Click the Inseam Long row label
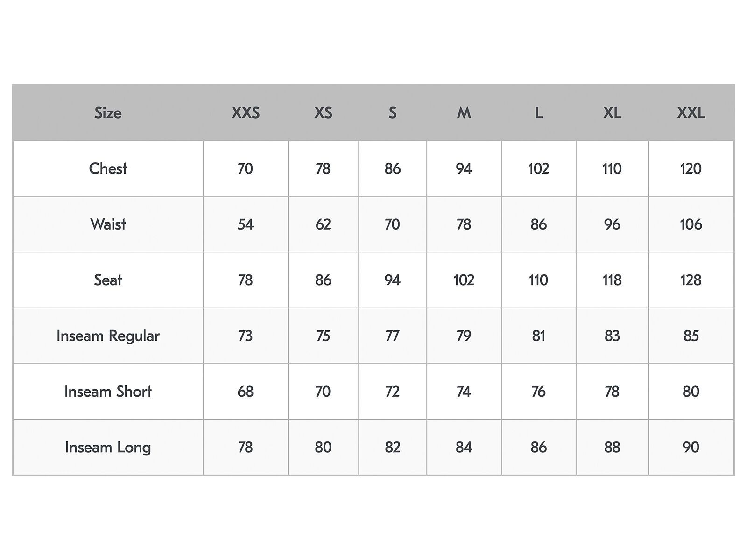The height and width of the screenshot is (560, 747). tap(108, 448)
